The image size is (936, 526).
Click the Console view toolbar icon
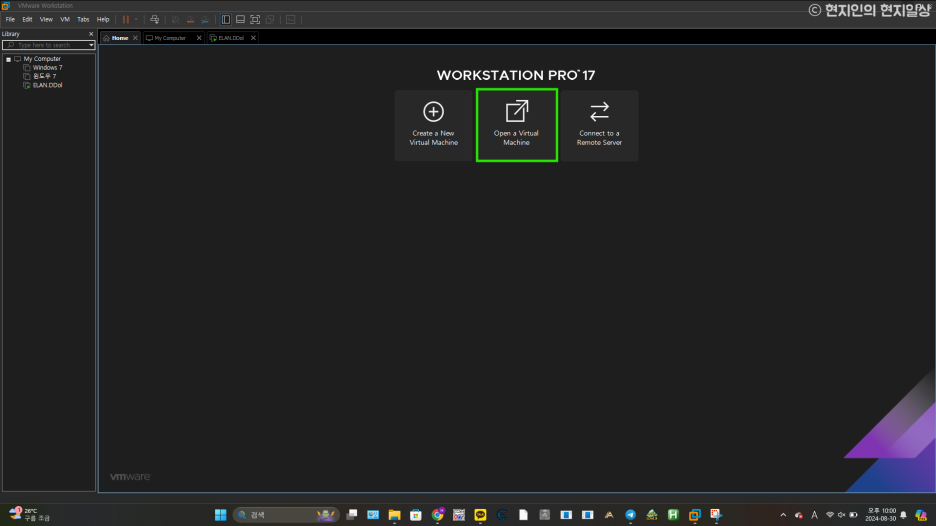pos(291,20)
